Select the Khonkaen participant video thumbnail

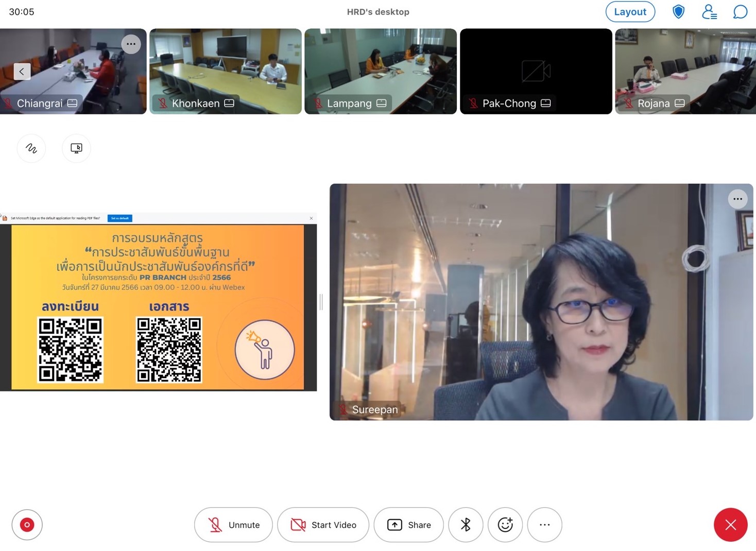click(226, 71)
